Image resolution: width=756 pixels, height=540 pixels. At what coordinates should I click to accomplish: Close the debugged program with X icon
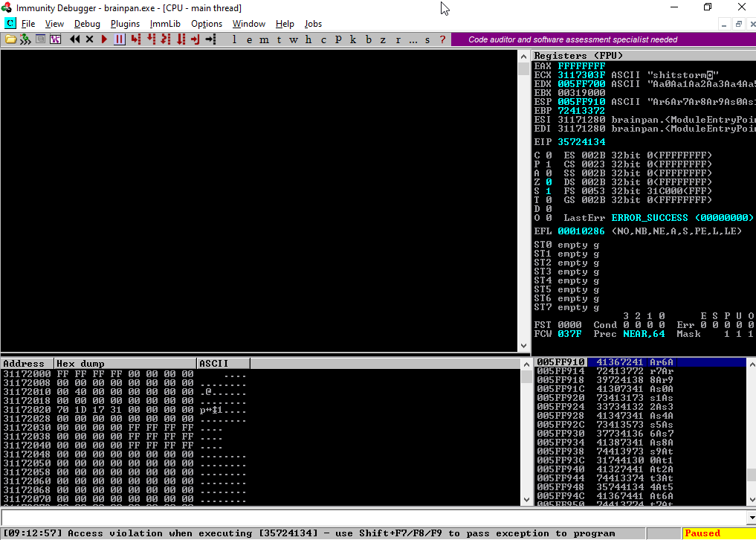point(90,39)
